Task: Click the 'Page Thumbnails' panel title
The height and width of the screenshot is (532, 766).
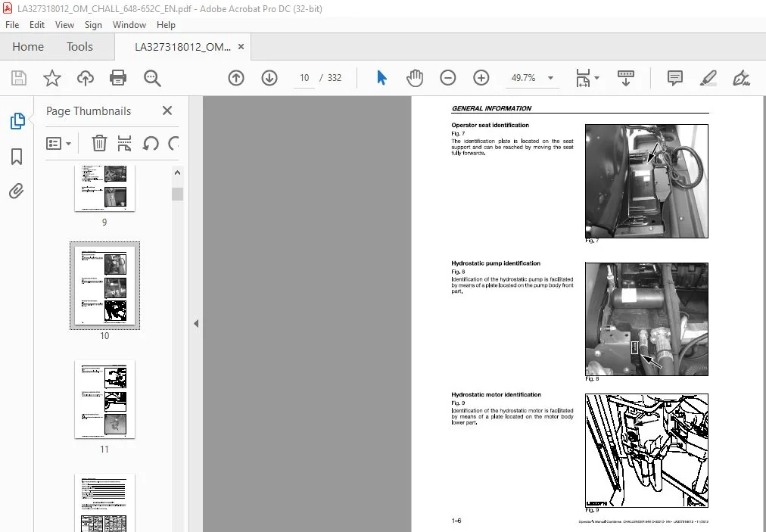Action: click(89, 111)
